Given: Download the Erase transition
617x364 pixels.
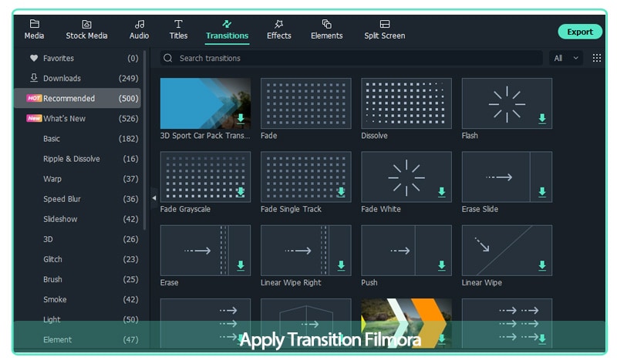Looking at the screenshot, I should (241, 265).
